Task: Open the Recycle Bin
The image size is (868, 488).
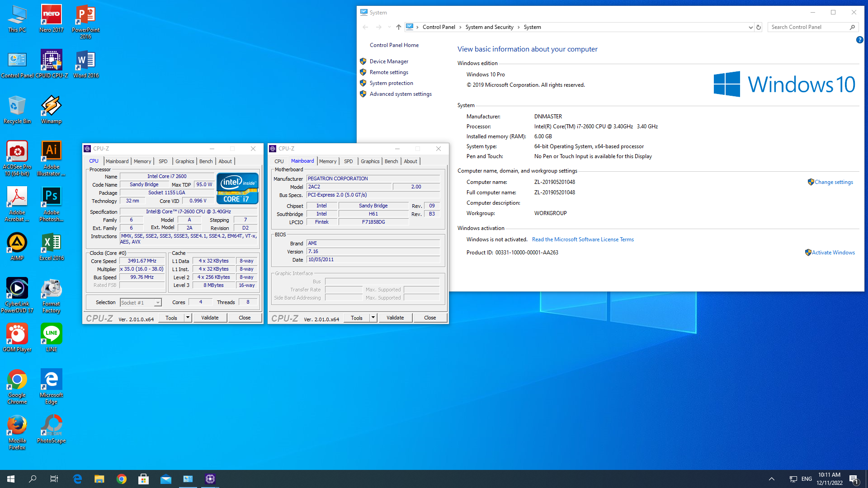Action: [17, 110]
